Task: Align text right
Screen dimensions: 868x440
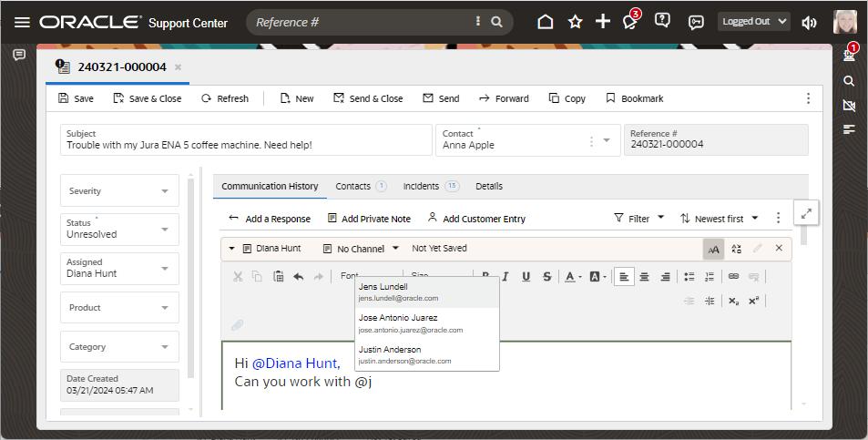Action: coord(666,276)
